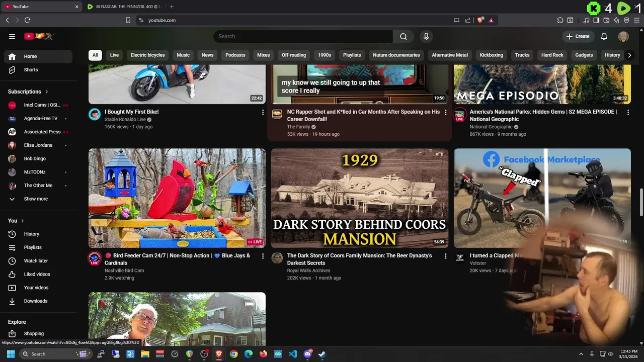Focus the YouTube search field
The width and height of the screenshot is (644, 362).
point(303,36)
